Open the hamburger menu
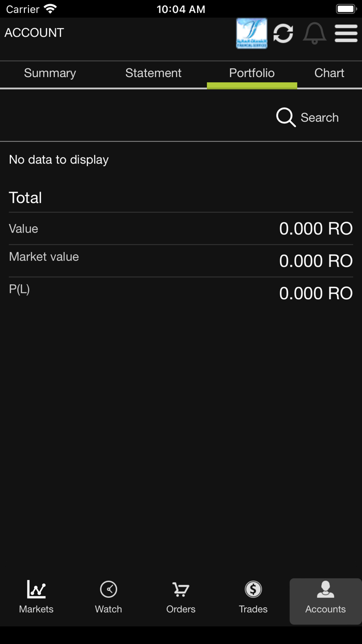This screenshot has width=362, height=644. coord(346,34)
